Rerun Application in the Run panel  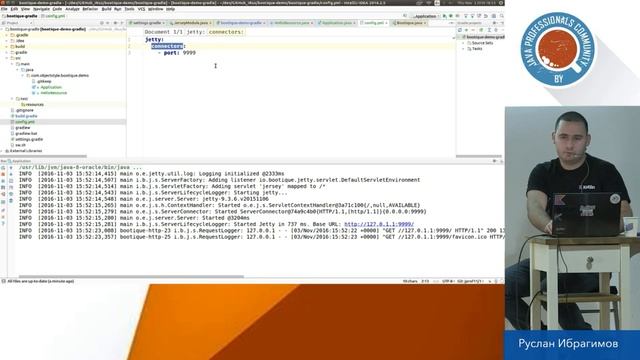click(x=3, y=168)
